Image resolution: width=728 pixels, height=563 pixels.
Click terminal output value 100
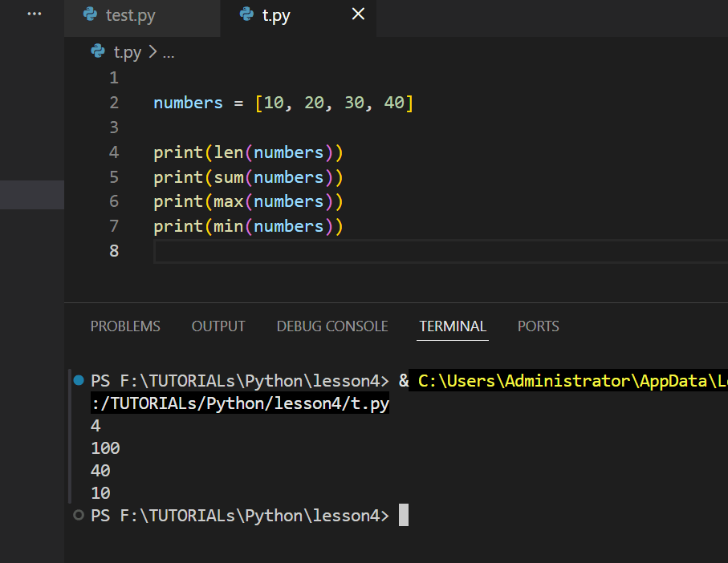[x=105, y=448]
